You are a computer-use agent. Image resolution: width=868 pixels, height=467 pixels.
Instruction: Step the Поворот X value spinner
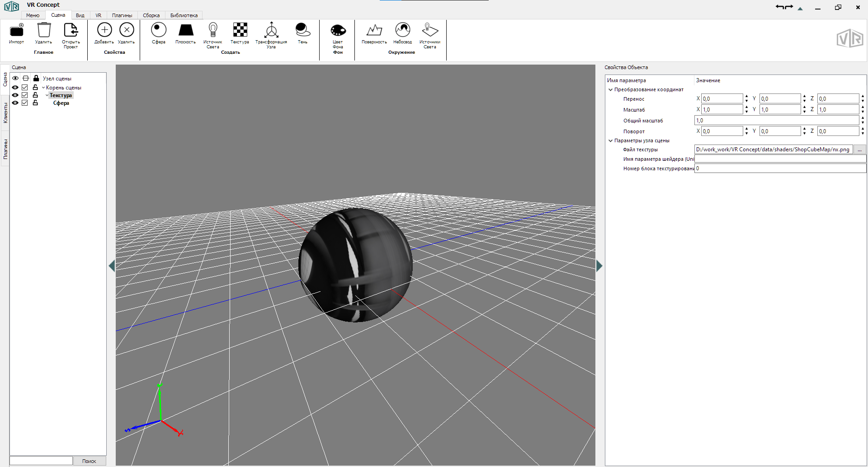pos(746,131)
